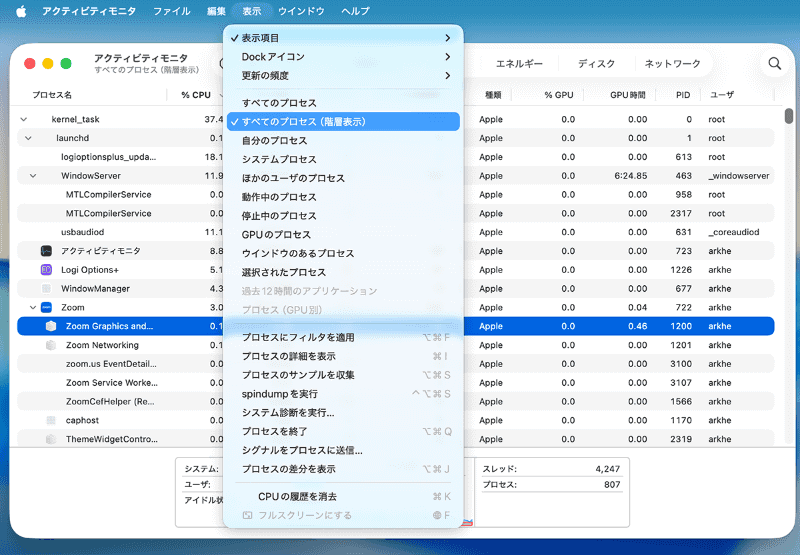Viewport: 800px width, 555px height.
Task: Switch to the ネットワーク tab
Action: [x=672, y=64]
